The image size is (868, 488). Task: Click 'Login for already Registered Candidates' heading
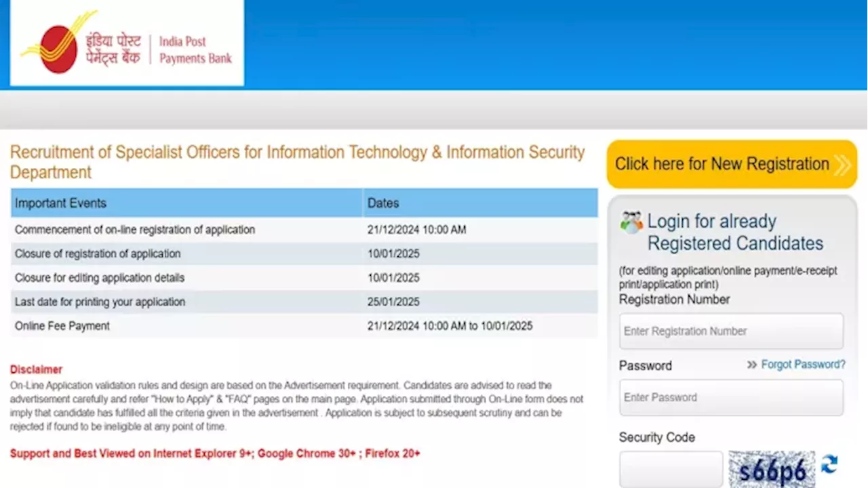pyautogui.click(x=735, y=232)
